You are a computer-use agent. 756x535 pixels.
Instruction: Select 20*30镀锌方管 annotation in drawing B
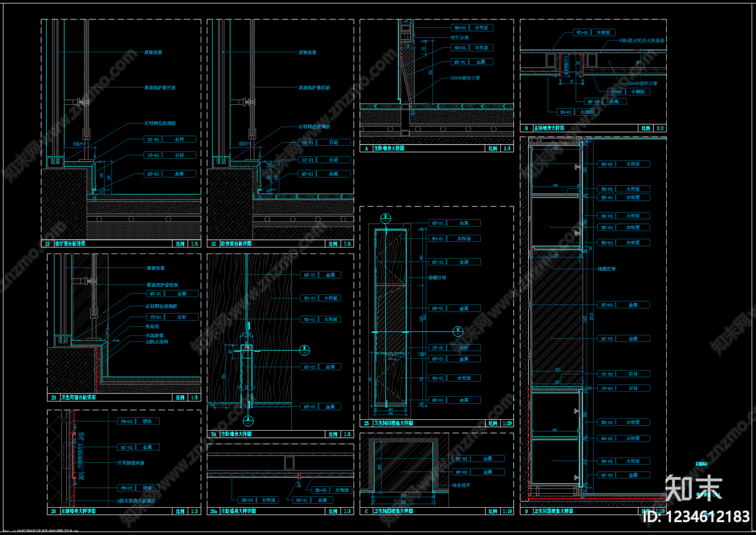[643, 83]
